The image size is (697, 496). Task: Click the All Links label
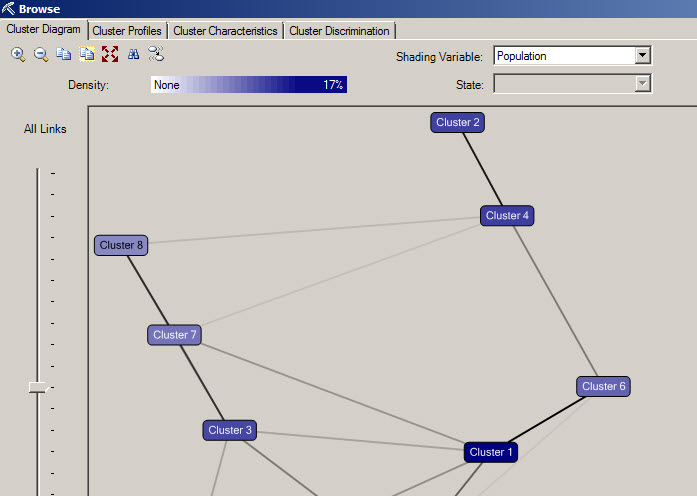pos(45,129)
